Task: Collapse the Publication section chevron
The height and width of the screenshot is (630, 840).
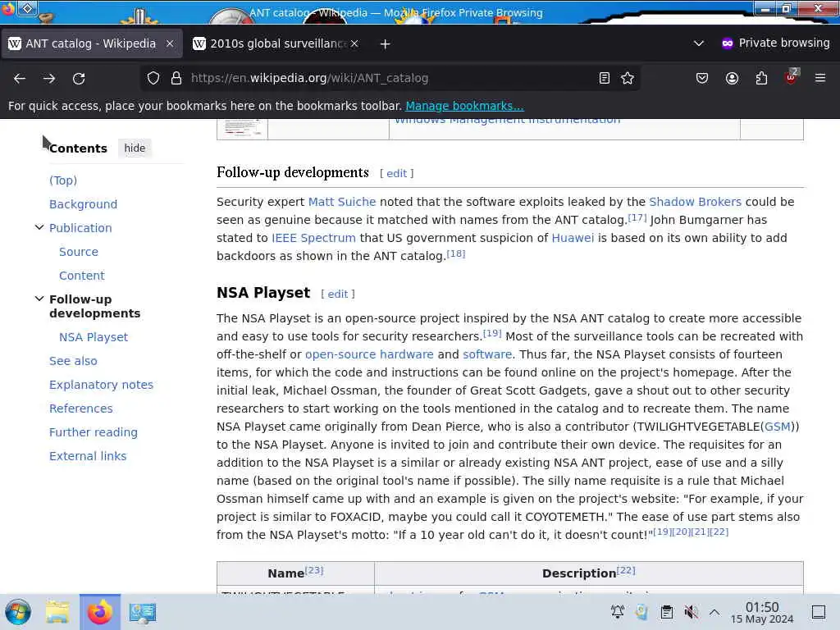Action: 39,227
